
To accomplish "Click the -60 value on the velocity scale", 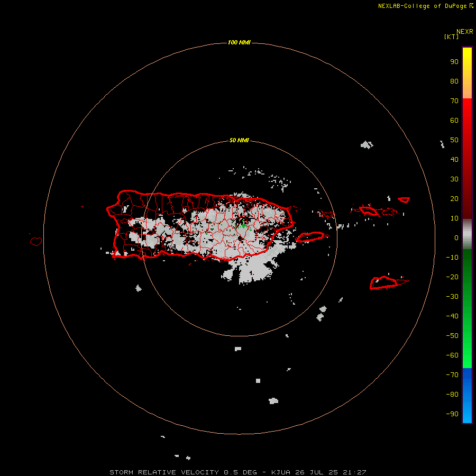I will click(x=452, y=355).
